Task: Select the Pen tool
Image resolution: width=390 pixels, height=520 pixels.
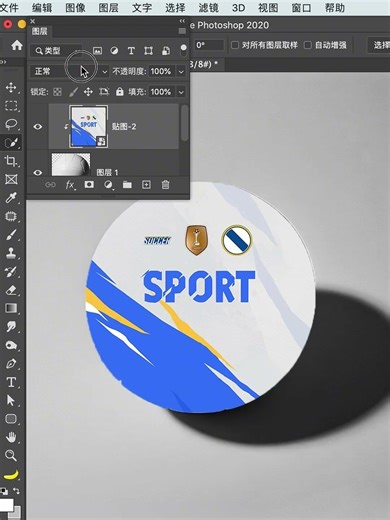Action: pos(11,363)
